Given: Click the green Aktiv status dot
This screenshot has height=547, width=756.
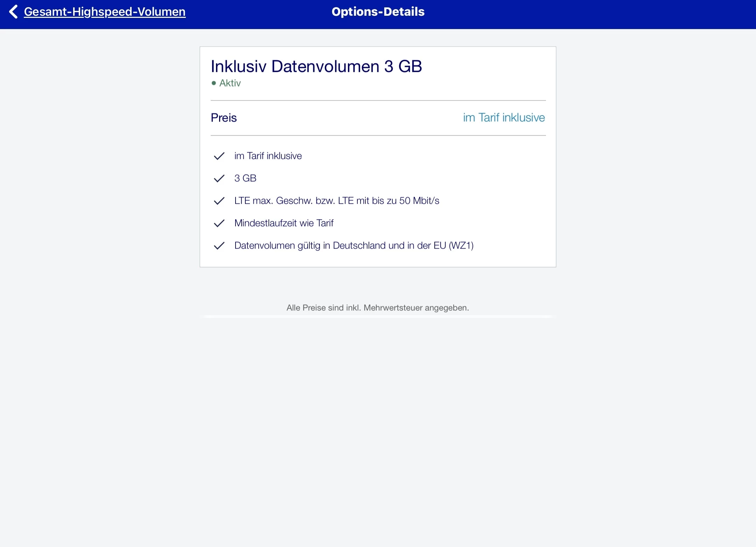Looking at the screenshot, I should [x=213, y=83].
